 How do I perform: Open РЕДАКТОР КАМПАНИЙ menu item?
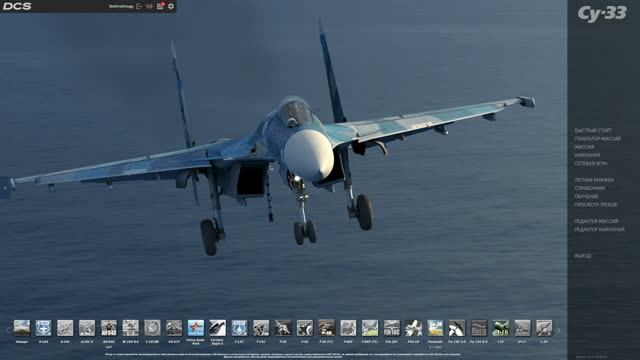coord(600,229)
